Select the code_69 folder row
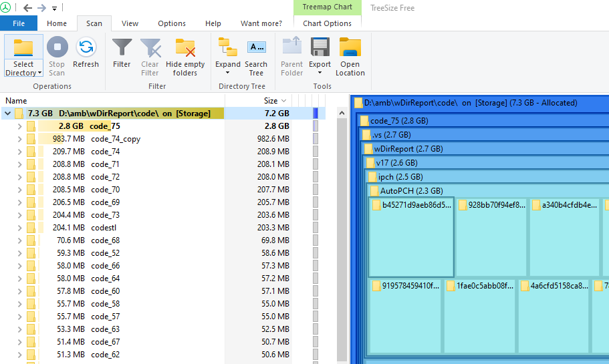This screenshot has height=364, width=609. click(163, 202)
